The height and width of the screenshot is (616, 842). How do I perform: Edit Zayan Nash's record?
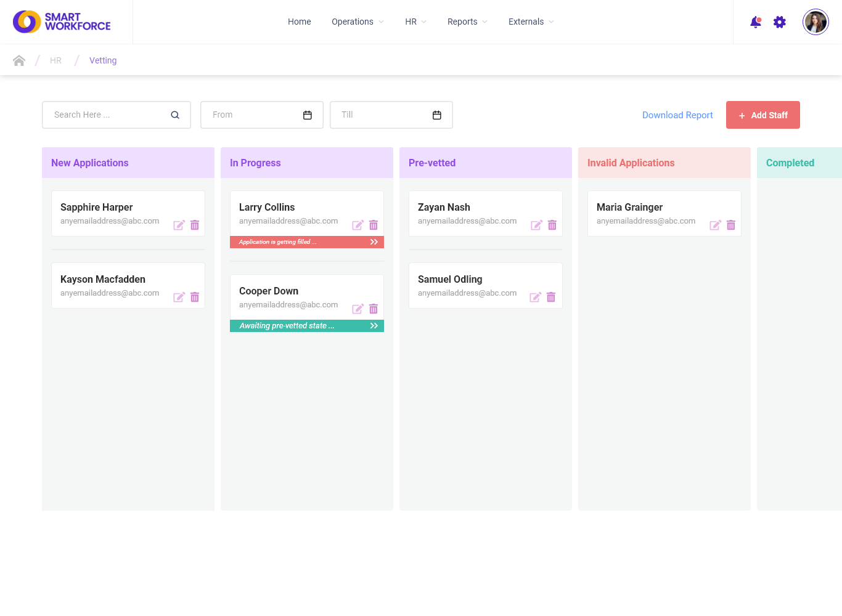point(536,225)
